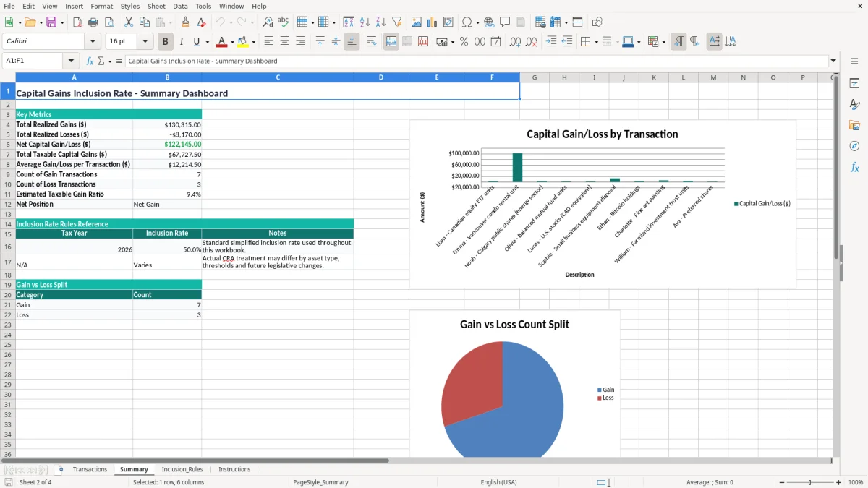Open Find & Replace
This screenshot has height=488, width=868.
tap(268, 22)
